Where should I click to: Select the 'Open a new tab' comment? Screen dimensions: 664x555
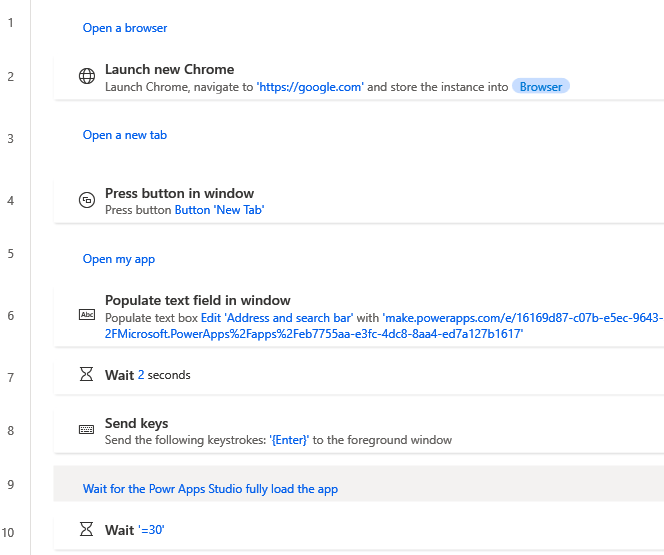(125, 135)
